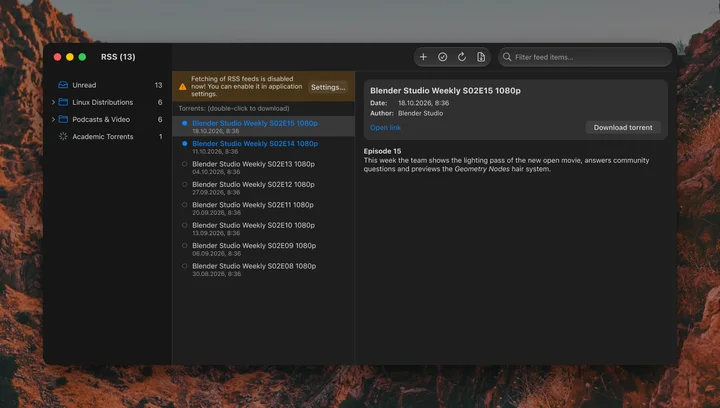Toggle read circle for S02E11 item

point(185,205)
